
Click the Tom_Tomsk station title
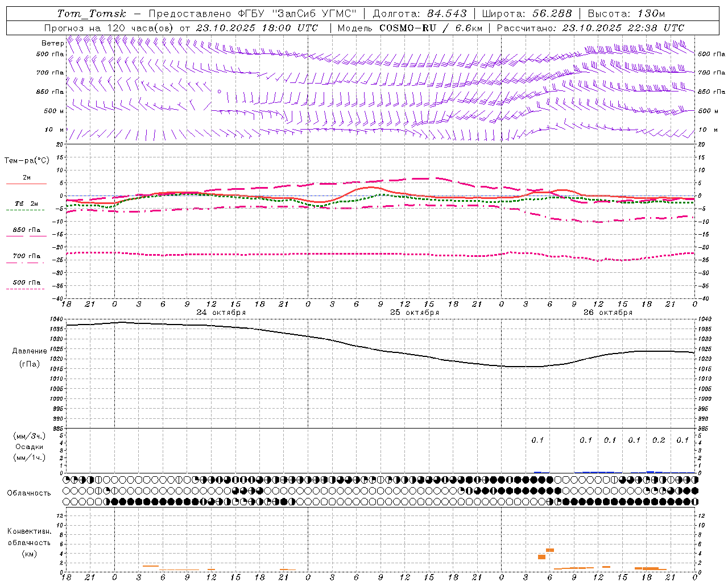coord(92,14)
